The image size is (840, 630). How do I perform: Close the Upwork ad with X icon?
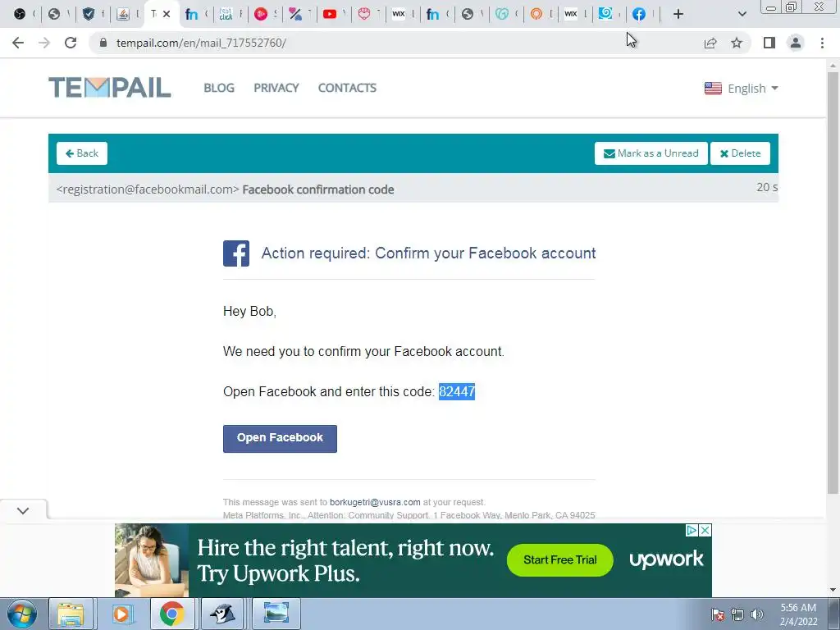click(x=705, y=531)
